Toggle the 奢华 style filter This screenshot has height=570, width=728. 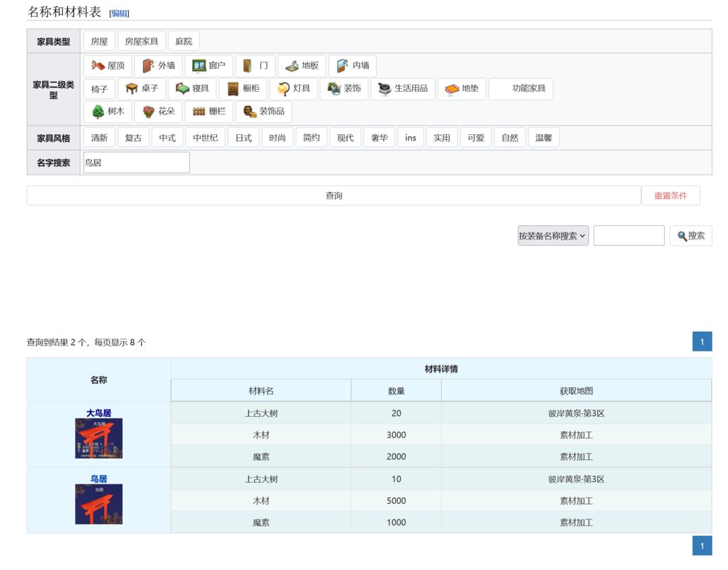(x=379, y=138)
